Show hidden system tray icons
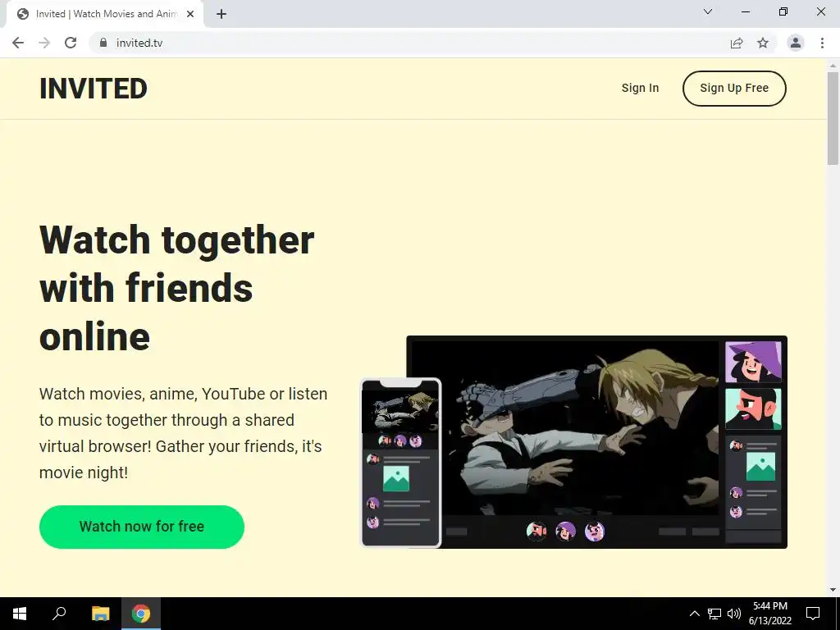 click(x=694, y=614)
